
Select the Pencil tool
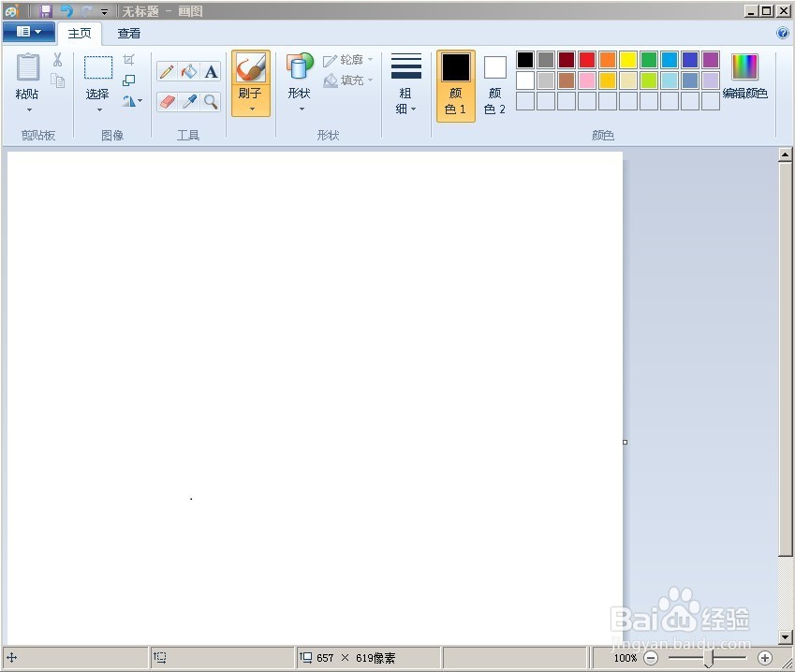(167, 71)
